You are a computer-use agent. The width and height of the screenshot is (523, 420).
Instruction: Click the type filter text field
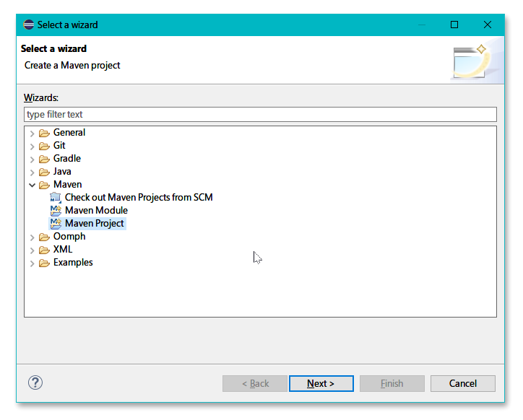coord(260,114)
